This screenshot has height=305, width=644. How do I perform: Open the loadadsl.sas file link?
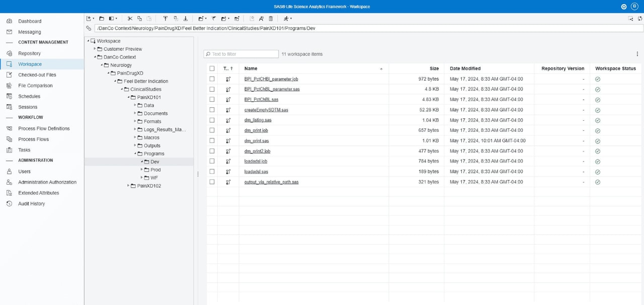[x=256, y=172]
